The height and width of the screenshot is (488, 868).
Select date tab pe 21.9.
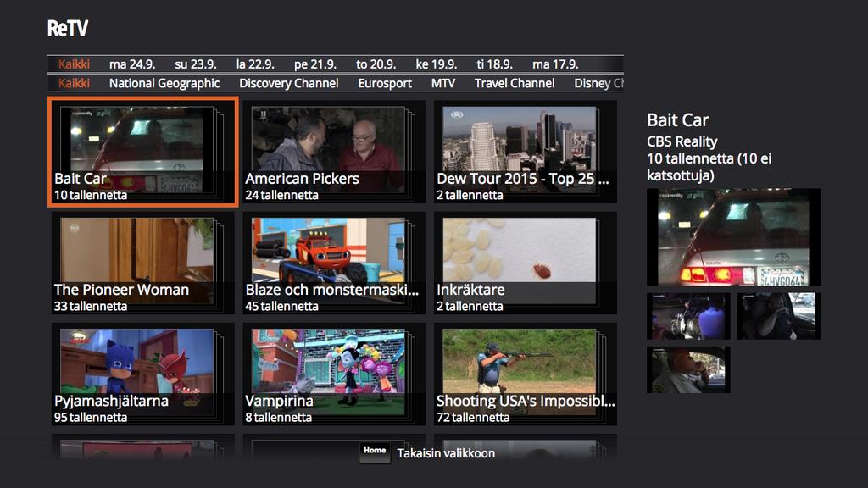click(x=314, y=64)
